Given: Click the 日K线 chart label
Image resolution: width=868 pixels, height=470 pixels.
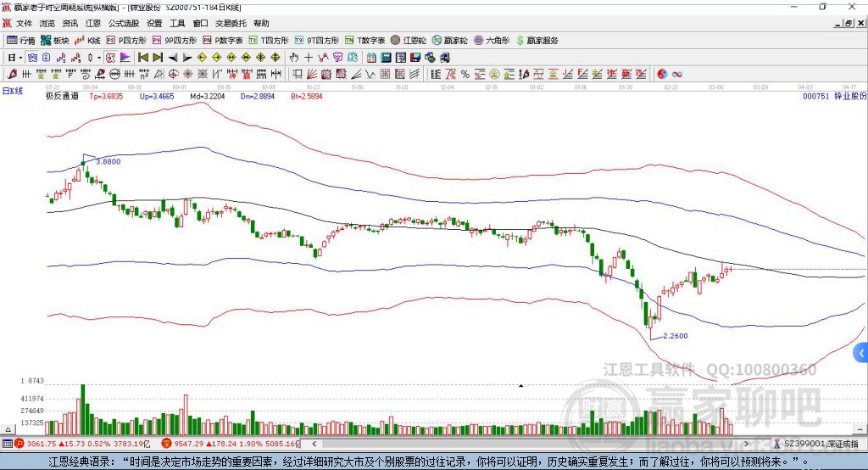Looking at the screenshot, I should coord(13,91).
